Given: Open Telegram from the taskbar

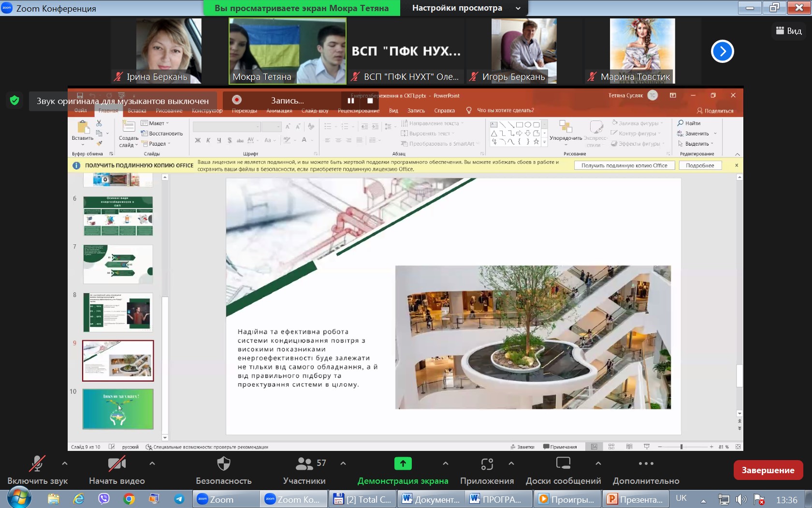Looking at the screenshot, I should tap(179, 499).
